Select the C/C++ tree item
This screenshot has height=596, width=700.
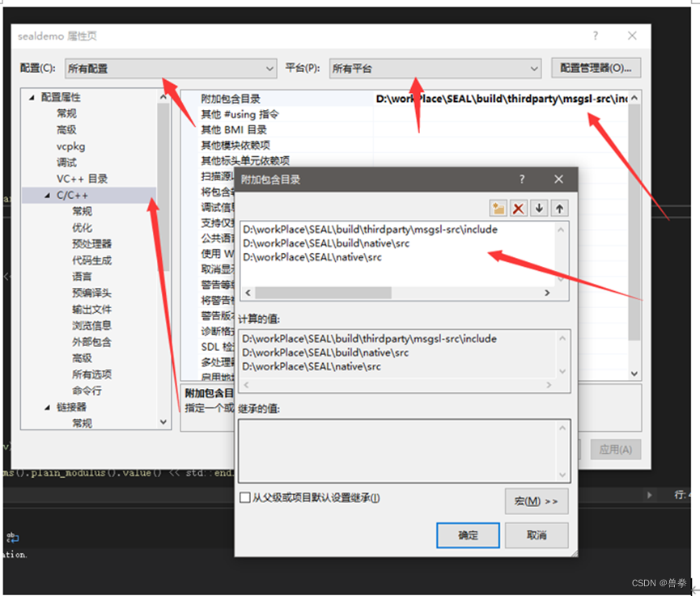click(72, 196)
